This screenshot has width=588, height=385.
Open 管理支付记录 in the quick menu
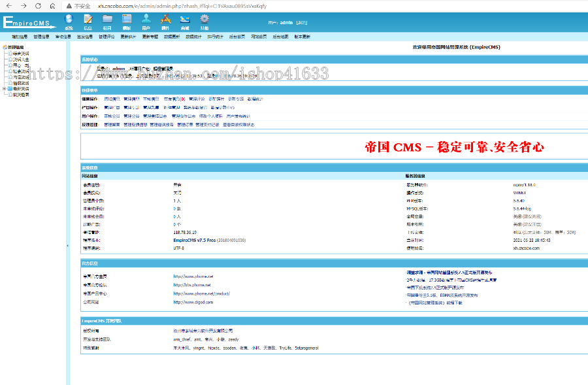tap(207, 125)
